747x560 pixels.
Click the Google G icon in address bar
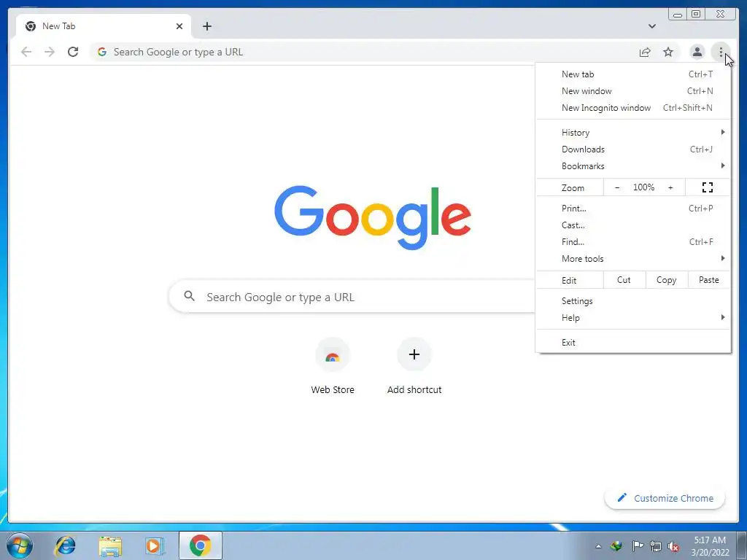[x=102, y=52]
